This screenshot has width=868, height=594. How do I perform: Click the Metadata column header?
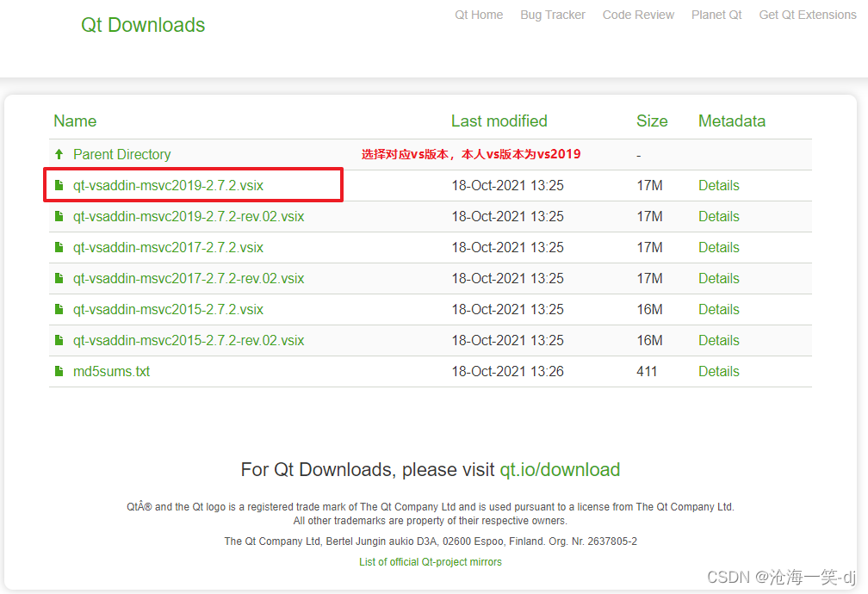click(x=732, y=121)
